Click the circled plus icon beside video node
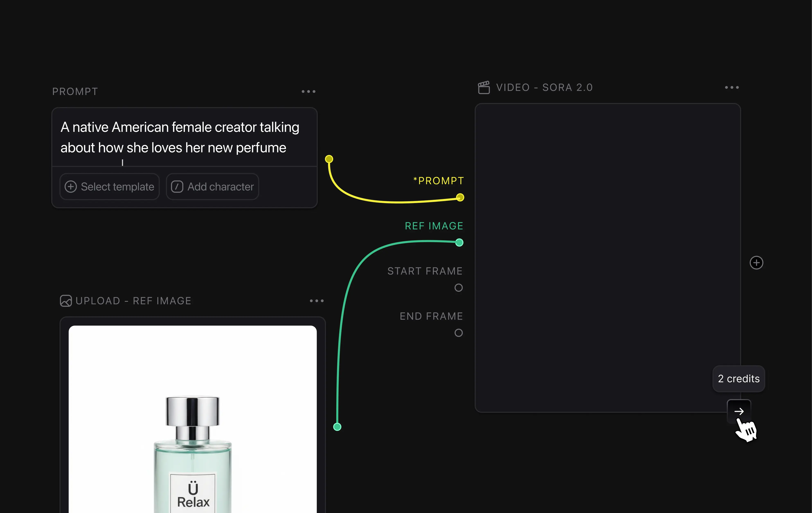The image size is (812, 513). point(756,263)
